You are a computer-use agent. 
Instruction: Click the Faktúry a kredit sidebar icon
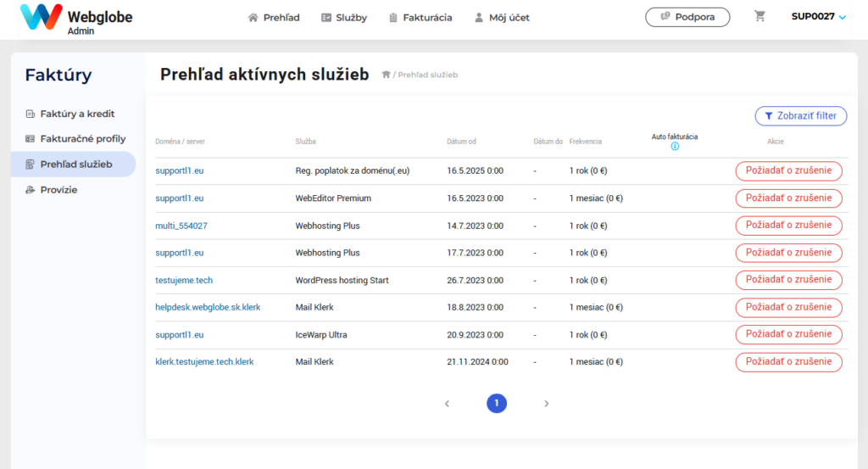tap(30, 114)
